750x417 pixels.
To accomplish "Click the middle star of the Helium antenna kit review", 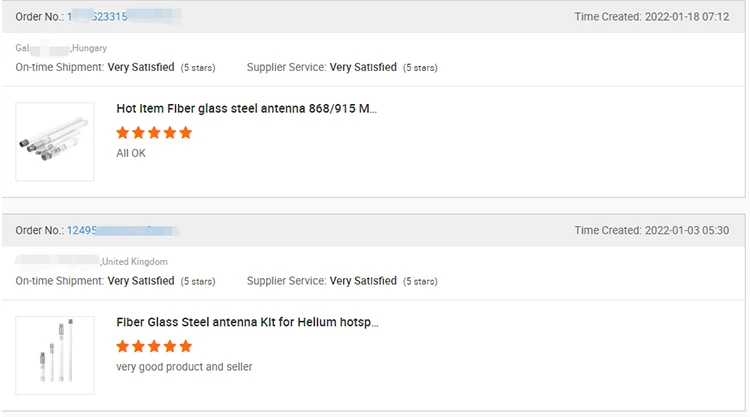I will pyautogui.click(x=154, y=346).
